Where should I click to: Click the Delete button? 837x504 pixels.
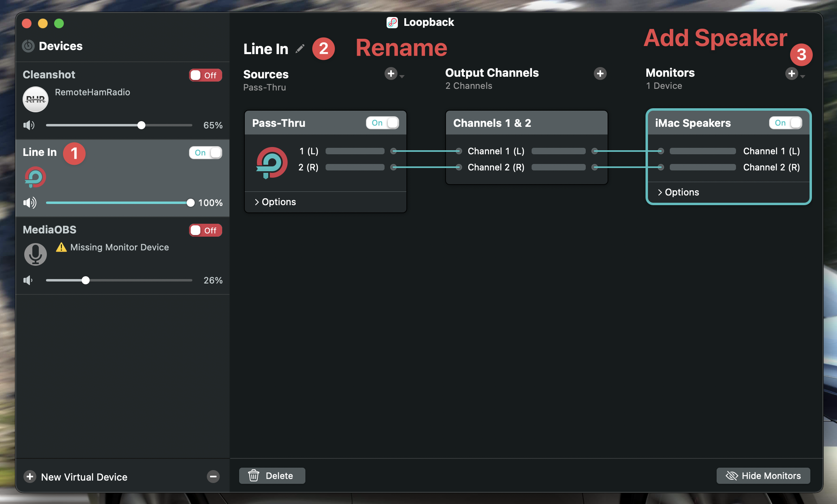point(272,476)
